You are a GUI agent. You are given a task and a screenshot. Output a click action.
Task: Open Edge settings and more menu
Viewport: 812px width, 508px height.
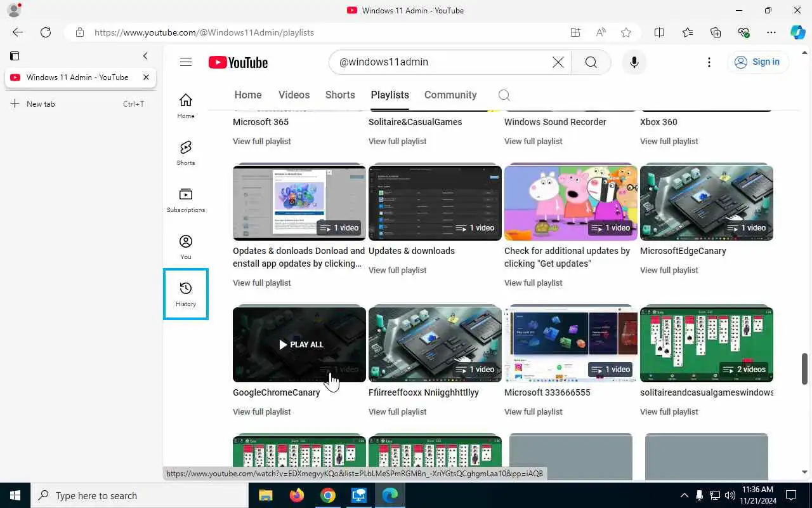click(x=771, y=32)
